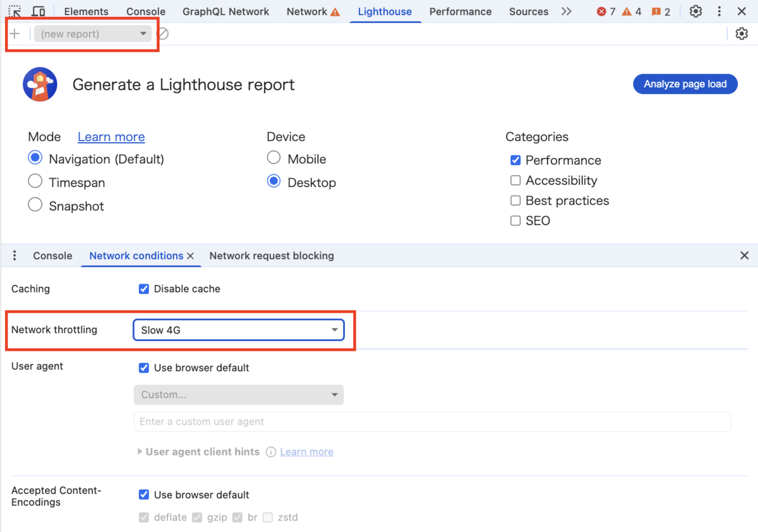Close the Network conditions tab
This screenshot has height=532, width=758.
click(190, 256)
